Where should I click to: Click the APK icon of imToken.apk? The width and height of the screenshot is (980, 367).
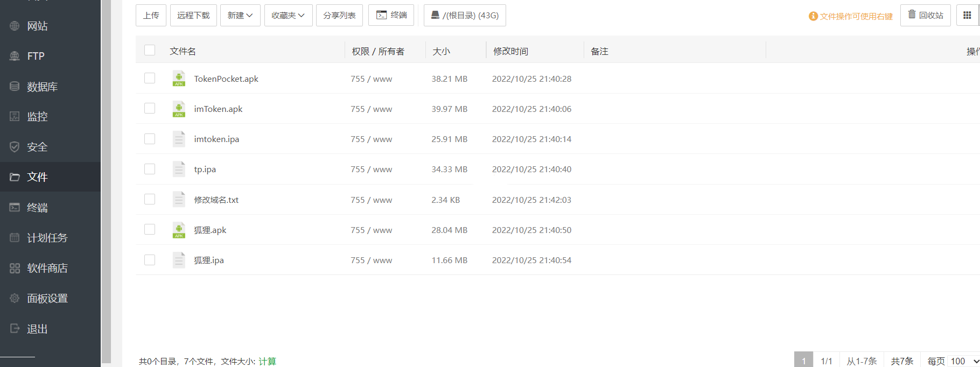(x=179, y=109)
